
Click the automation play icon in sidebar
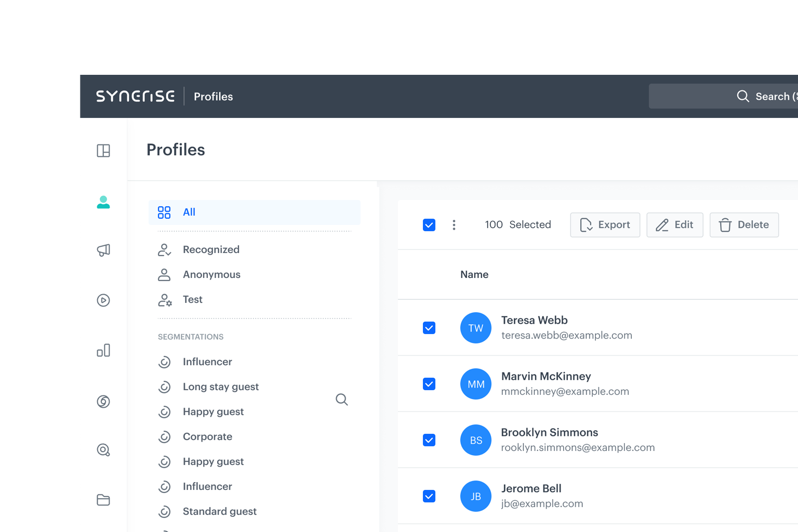coord(103,300)
